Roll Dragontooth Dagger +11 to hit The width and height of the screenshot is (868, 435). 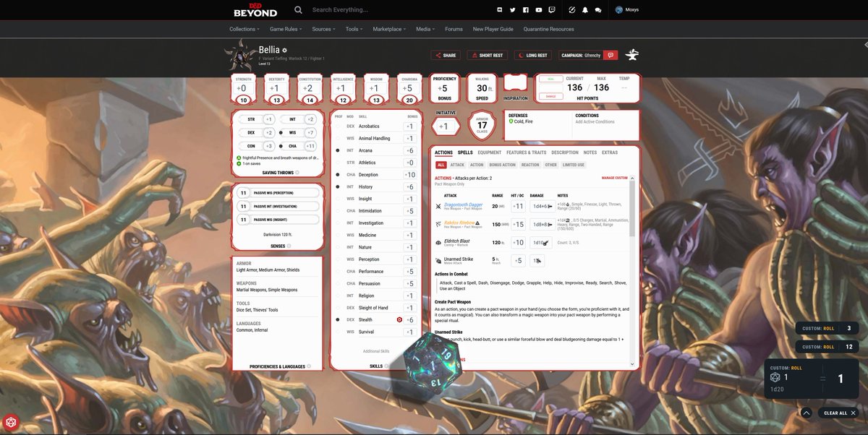click(x=518, y=206)
